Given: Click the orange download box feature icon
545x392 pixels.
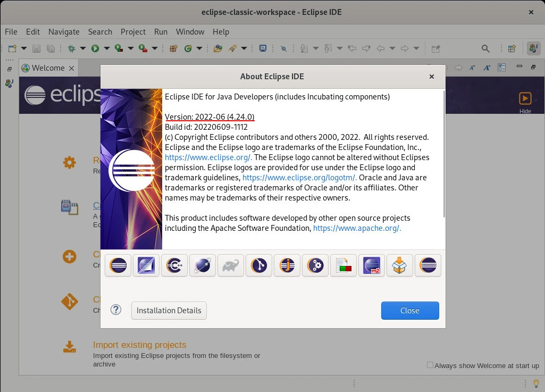Looking at the screenshot, I should pyautogui.click(x=399, y=265).
